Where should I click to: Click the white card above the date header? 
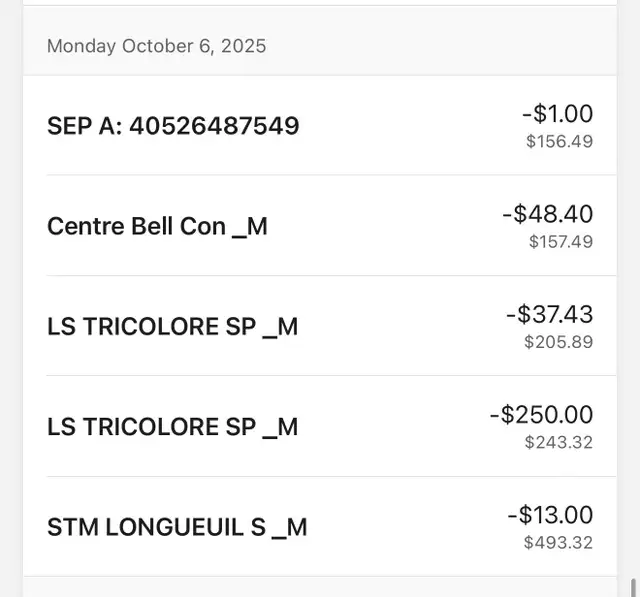pos(320,3)
